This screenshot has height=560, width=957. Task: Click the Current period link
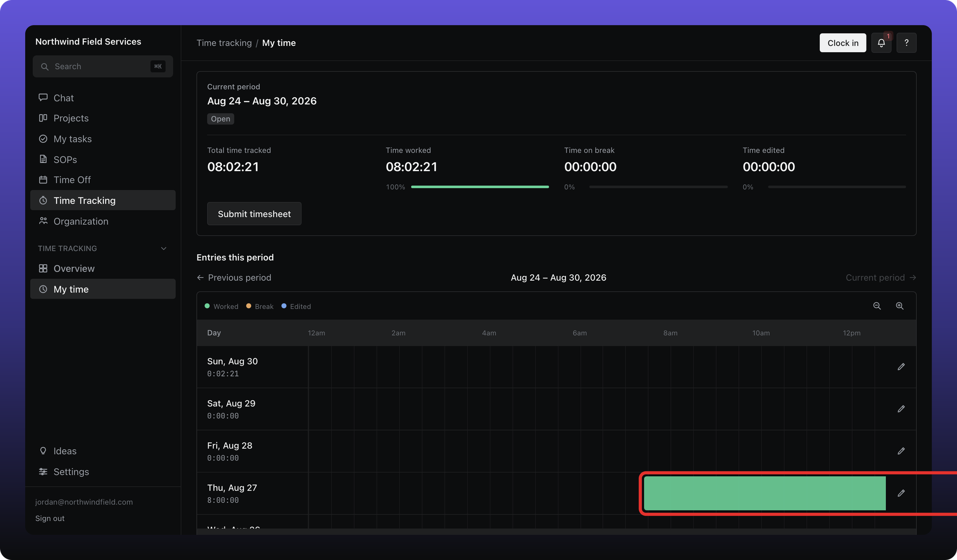[x=881, y=278]
